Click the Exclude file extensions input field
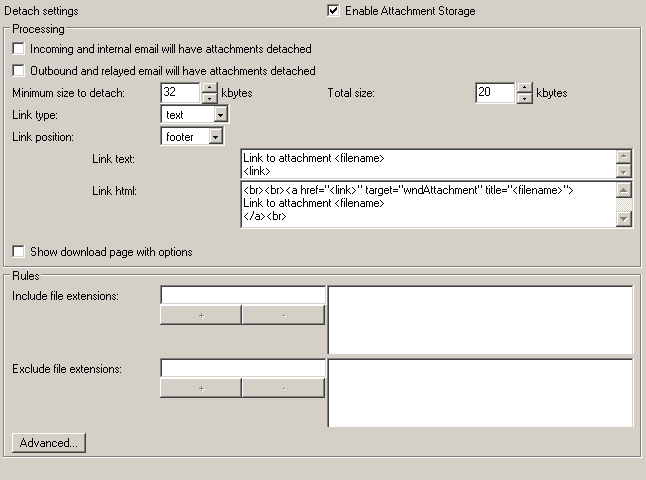Image resolution: width=646 pixels, height=480 pixels. click(242, 368)
